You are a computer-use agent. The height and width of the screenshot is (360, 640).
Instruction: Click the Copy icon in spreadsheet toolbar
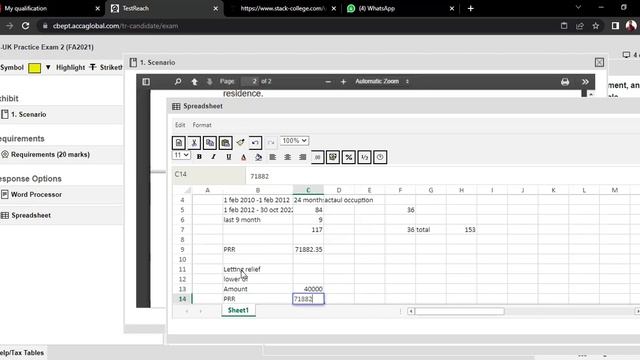[x=210, y=143]
